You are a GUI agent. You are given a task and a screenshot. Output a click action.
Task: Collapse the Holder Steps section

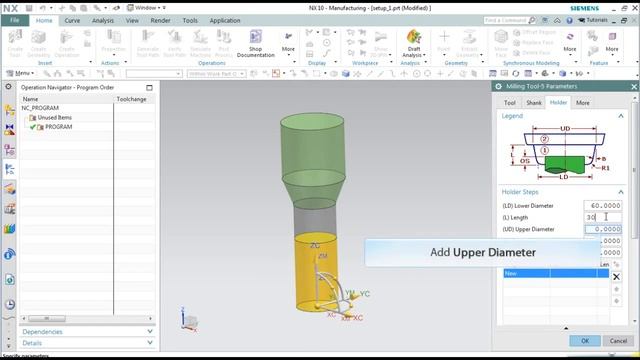(621, 192)
